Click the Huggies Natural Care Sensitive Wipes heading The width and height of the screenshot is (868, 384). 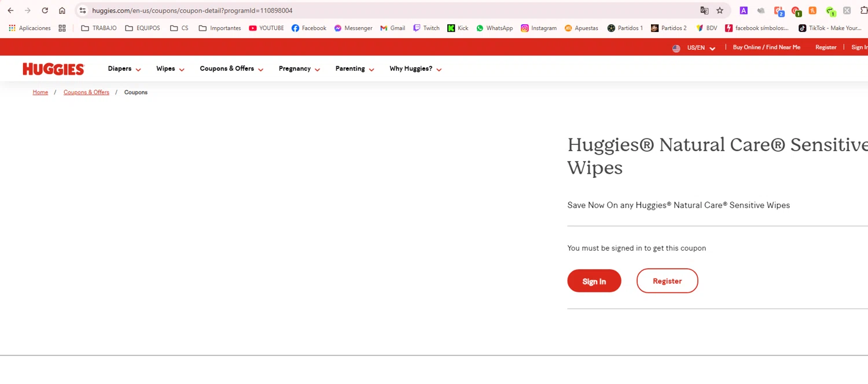coord(718,156)
